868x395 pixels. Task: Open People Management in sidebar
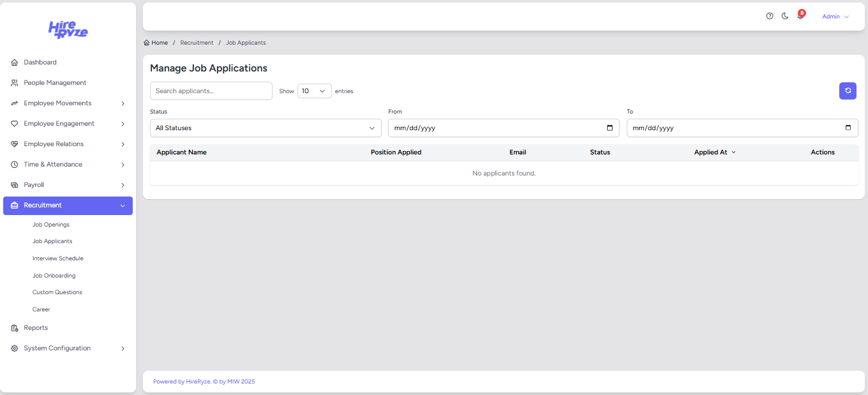[55, 83]
